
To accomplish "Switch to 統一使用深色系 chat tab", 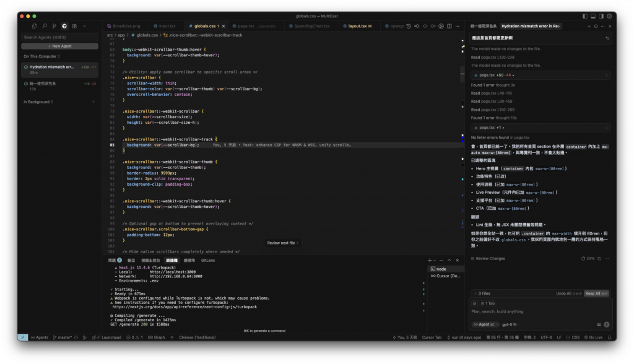I will [483, 26].
